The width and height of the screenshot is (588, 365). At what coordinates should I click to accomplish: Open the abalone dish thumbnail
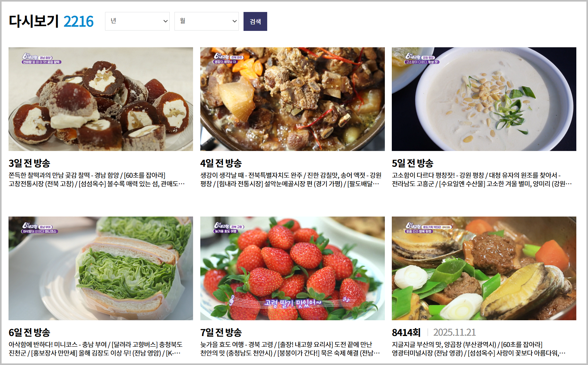484,268
